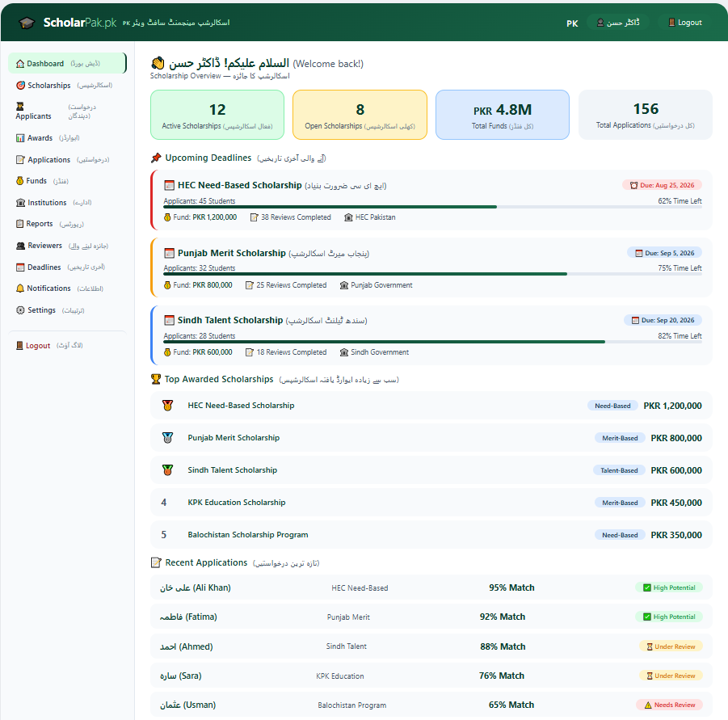Select the KPK Education Scholarship row
Viewport: 728px width, 720px height.
431,503
